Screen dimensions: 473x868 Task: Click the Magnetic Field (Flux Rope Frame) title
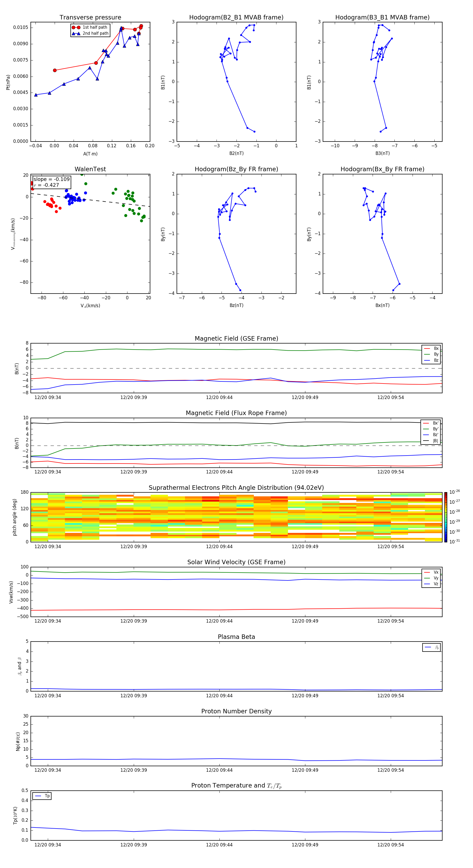pyautogui.click(x=236, y=413)
